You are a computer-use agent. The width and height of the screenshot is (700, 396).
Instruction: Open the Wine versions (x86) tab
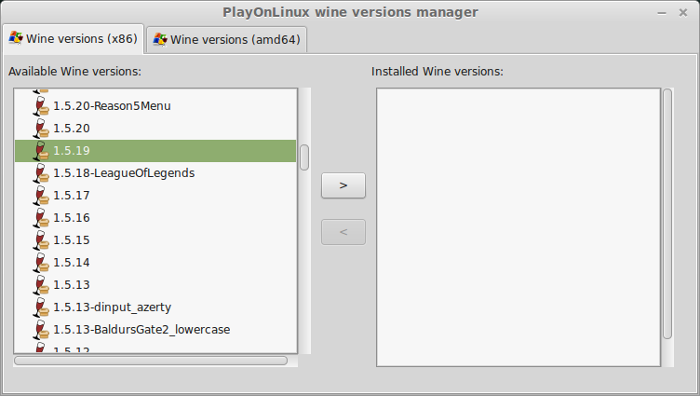point(73,38)
